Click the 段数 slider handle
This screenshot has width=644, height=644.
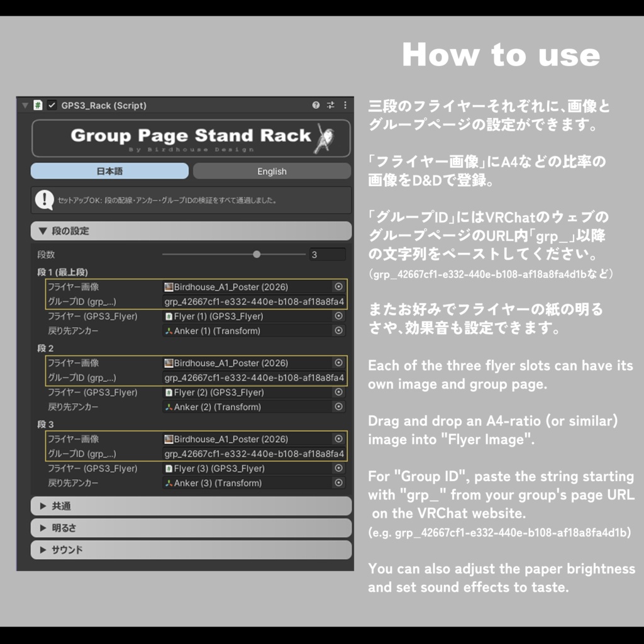tap(257, 254)
